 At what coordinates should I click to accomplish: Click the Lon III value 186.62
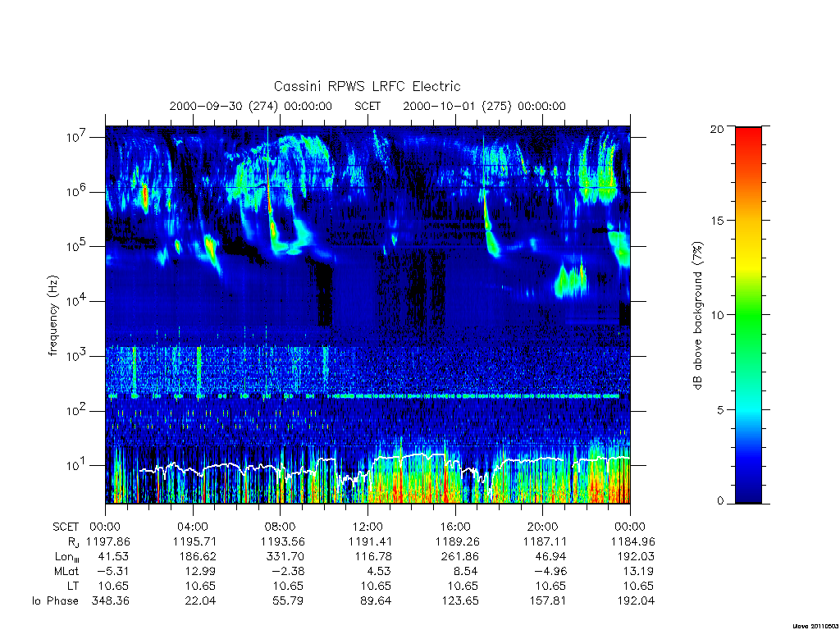coord(198,557)
